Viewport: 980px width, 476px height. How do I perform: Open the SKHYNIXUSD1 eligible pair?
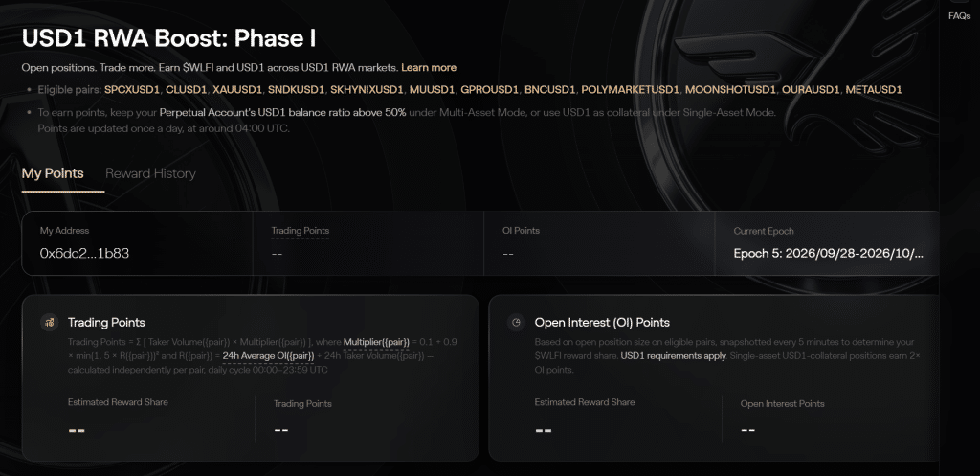click(x=367, y=90)
